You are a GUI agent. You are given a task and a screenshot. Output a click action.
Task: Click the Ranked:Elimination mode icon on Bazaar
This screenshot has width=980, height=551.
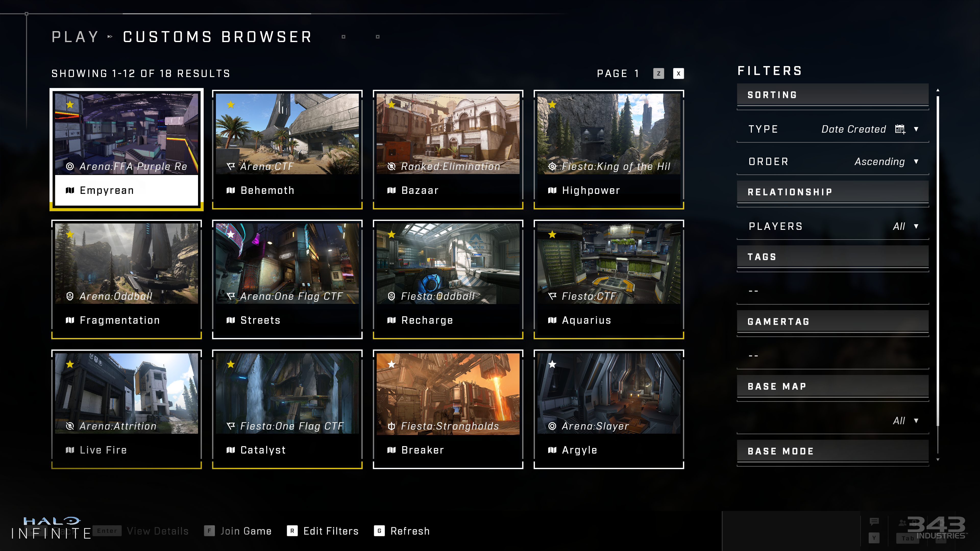click(x=391, y=166)
